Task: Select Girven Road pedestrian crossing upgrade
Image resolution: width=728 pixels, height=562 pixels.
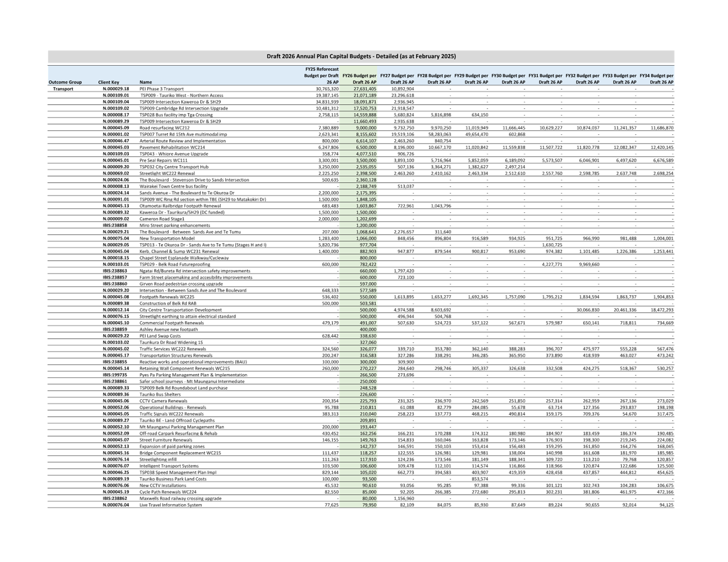Action: (x=181, y=284)
